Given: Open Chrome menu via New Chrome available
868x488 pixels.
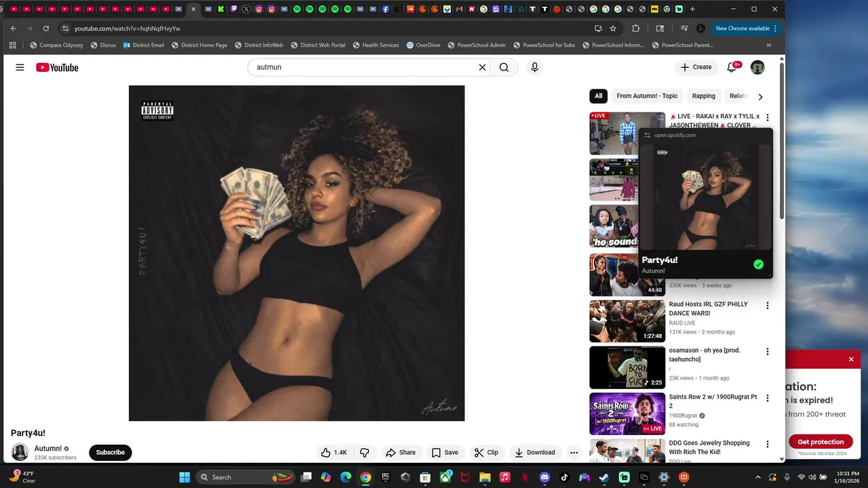Looking at the screenshot, I should pyautogui.click(x=745, y=28).
